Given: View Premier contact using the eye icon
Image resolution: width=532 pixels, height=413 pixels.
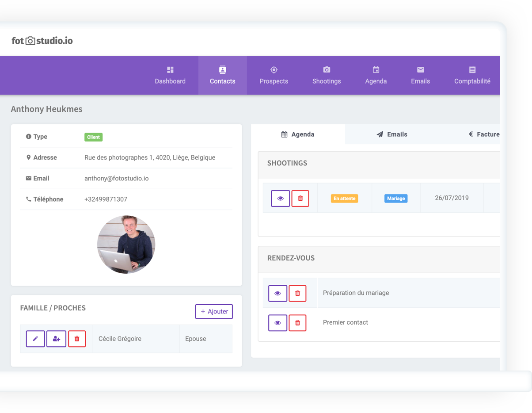Looking at the screenshot, I should pyautogui.click(x=277, y=323).
